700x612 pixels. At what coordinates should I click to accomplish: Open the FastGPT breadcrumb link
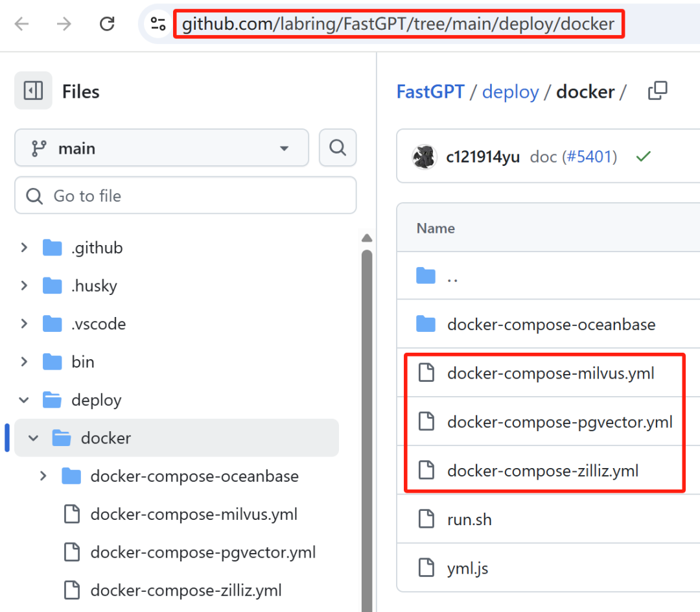(430, 91)
